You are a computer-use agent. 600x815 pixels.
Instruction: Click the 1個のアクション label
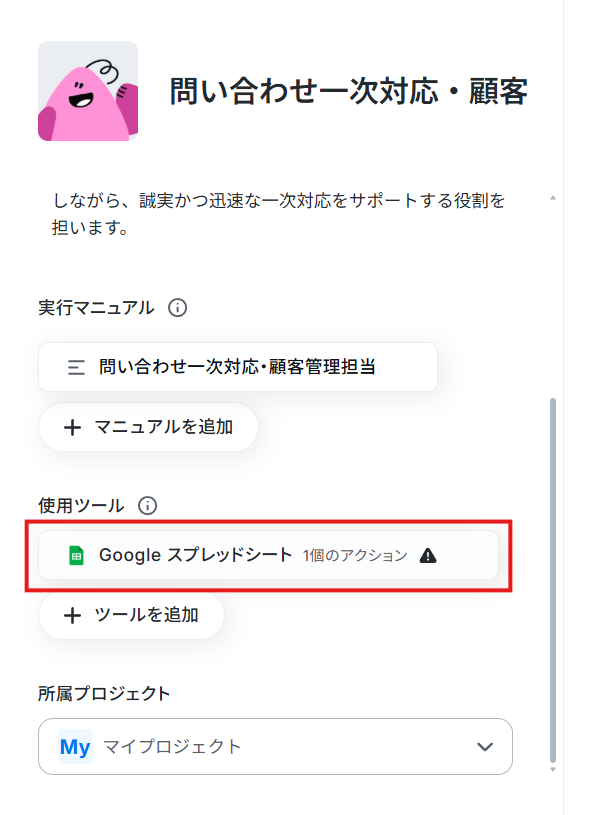pyautogui.click(x=355, y=556)
